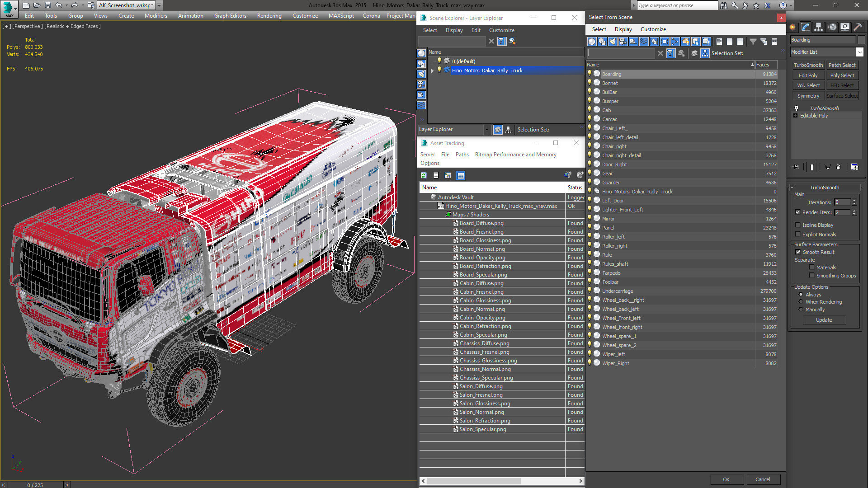Open Display menu in Scene Explorer
The width and height of the screenshot is (868, 488).
pyautogui.click(x=454, y=30)
